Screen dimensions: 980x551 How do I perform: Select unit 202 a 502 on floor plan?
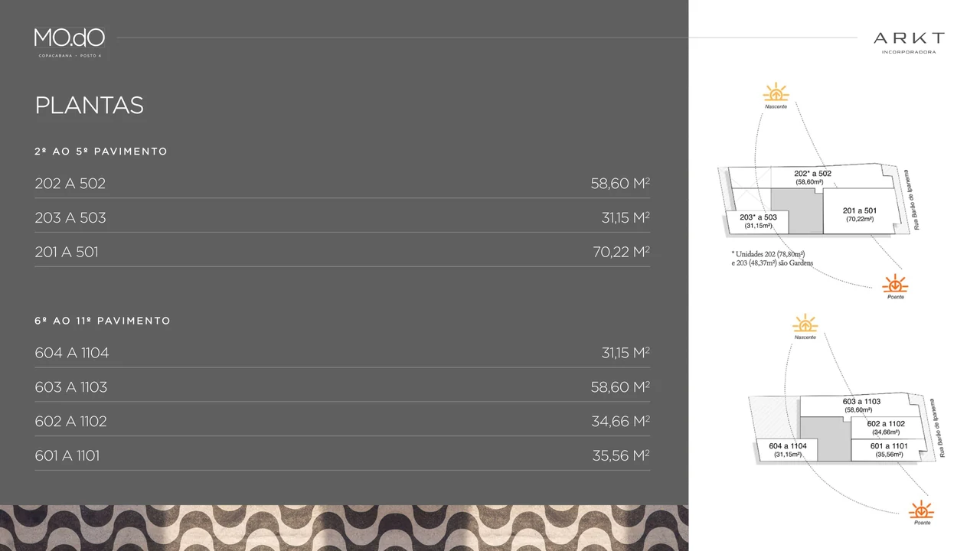pyautogui.click(x=812, y=177)
